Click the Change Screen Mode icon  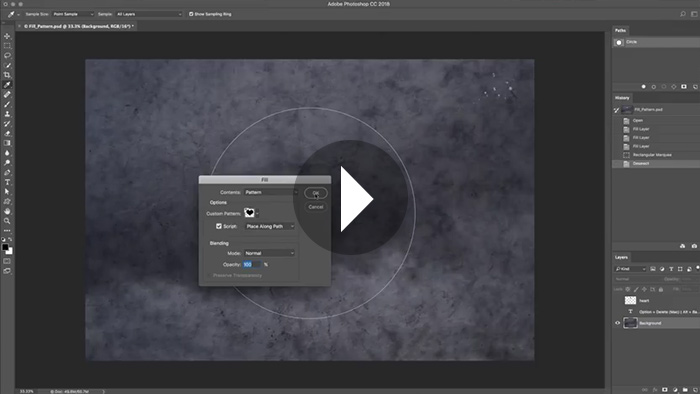(x=7, y=271)
